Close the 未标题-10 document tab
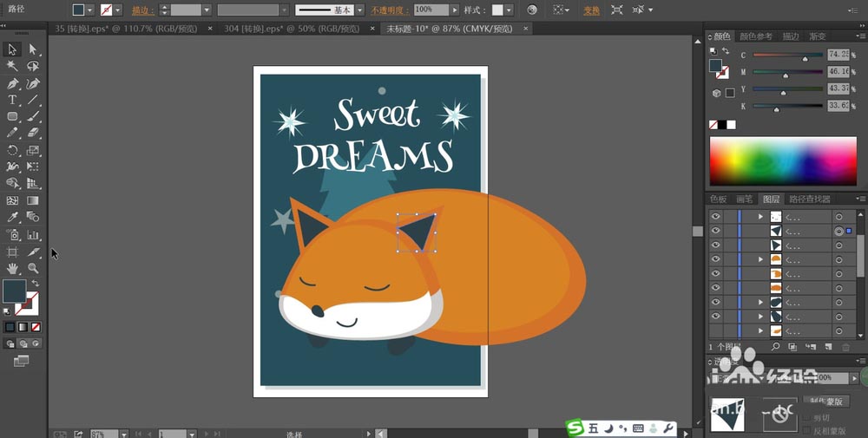This screenshot has width=868, height=438. (525, 29)
